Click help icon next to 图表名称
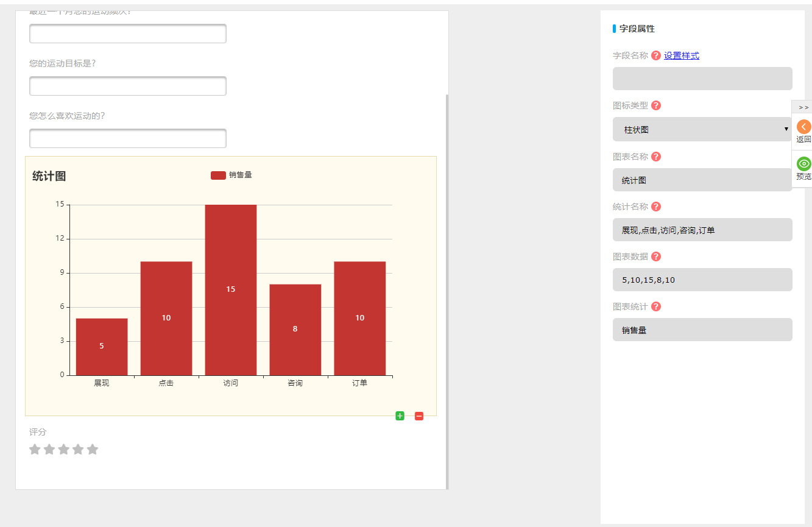Screen dimensions: 812x527 click(656, 157)
